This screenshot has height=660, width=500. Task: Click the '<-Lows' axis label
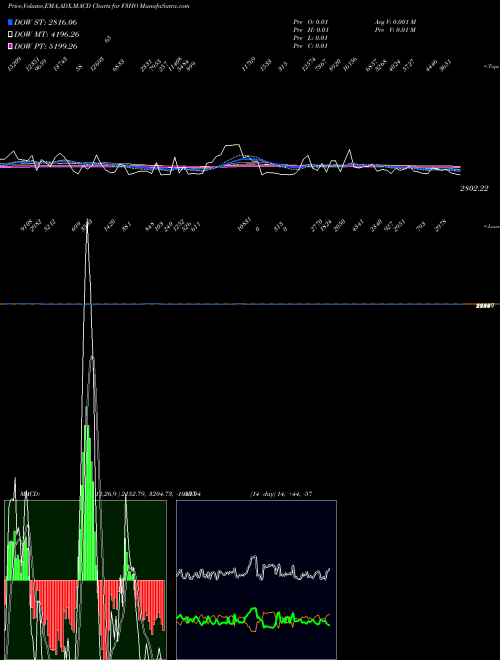click(491, 226)
